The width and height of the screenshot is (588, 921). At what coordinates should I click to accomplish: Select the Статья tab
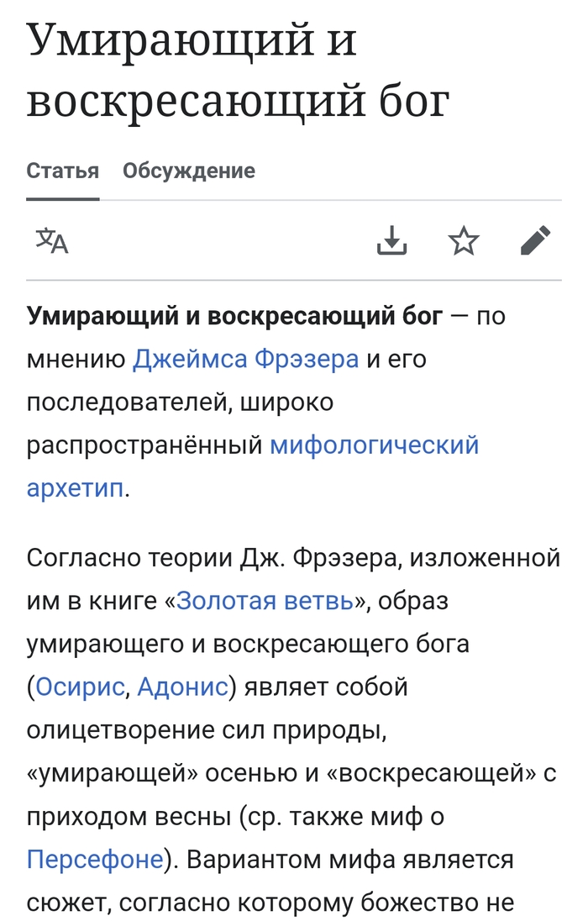63,171
